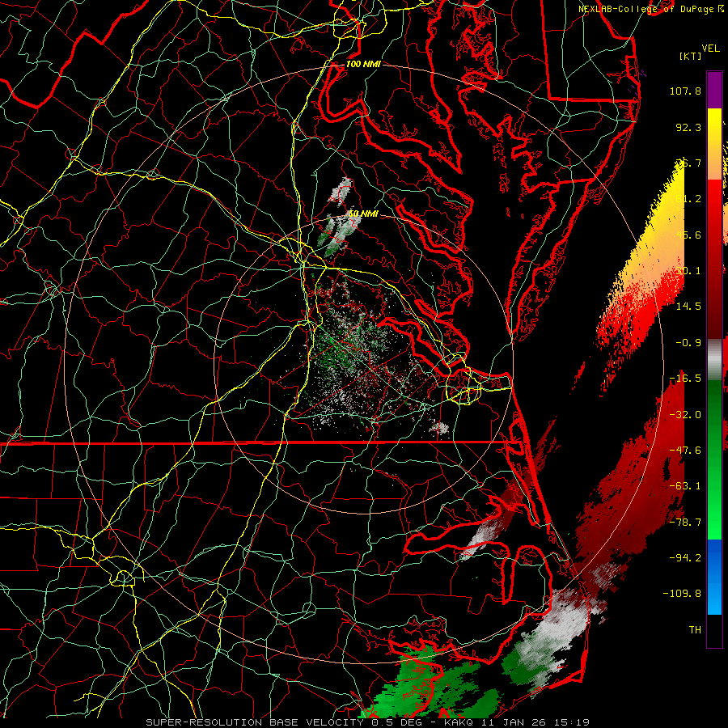
Task: Select the 107.8 value on velocity scale
Action: coord(685,91)
